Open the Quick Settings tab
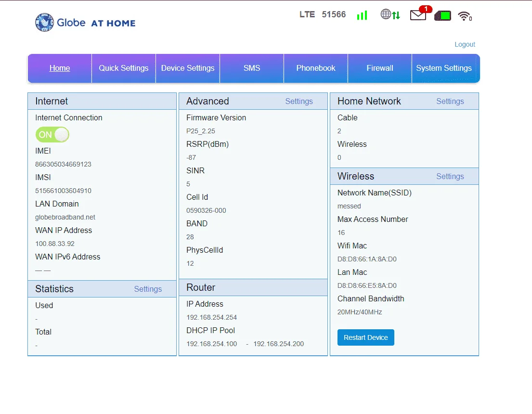Viewport: 532px width, 414px height. [124, 68]
